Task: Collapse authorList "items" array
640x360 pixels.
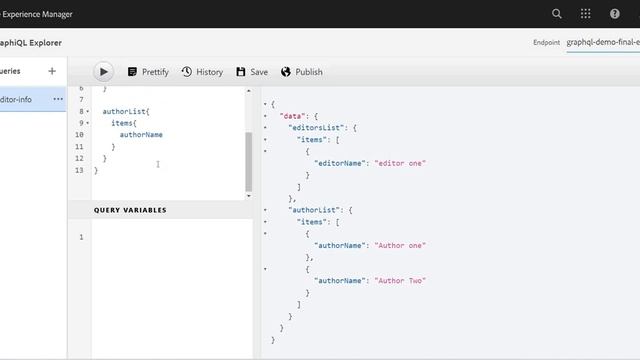Action: [265, 222]
